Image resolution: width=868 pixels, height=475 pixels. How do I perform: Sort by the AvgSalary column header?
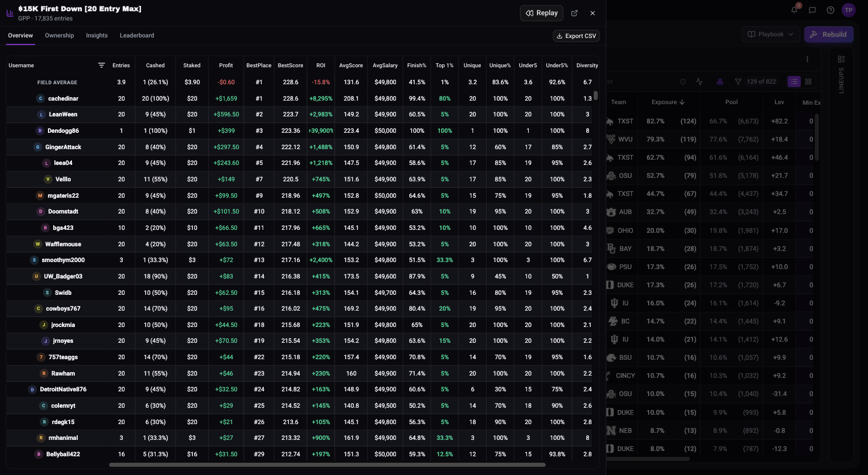(385, 66)
